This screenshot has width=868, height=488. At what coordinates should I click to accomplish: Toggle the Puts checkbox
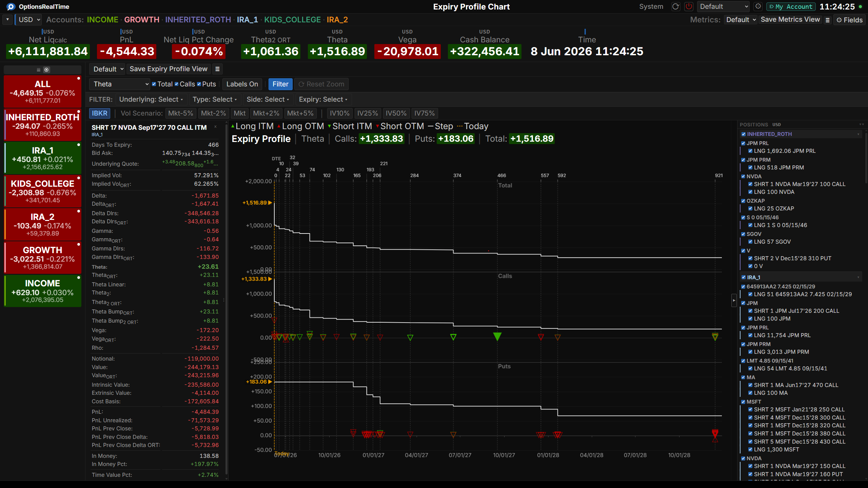[x=199, y=84]
